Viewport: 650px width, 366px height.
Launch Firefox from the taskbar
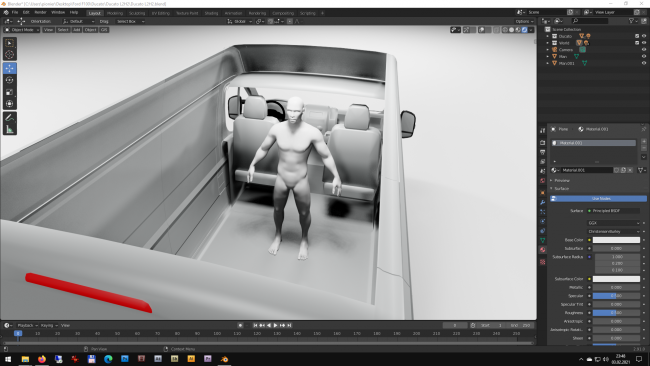tap(42, 359)
